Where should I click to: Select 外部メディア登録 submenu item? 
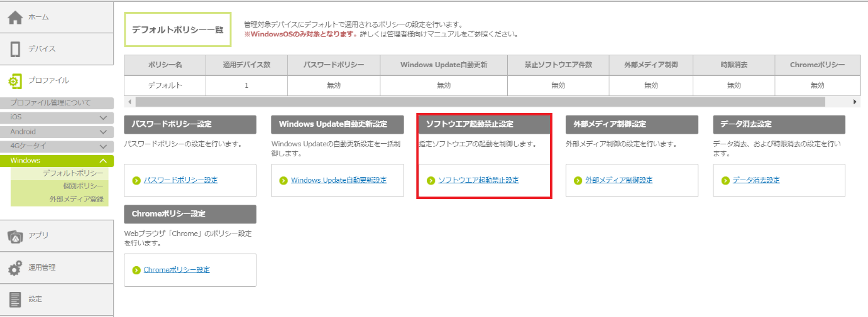(x=77, y=200)
